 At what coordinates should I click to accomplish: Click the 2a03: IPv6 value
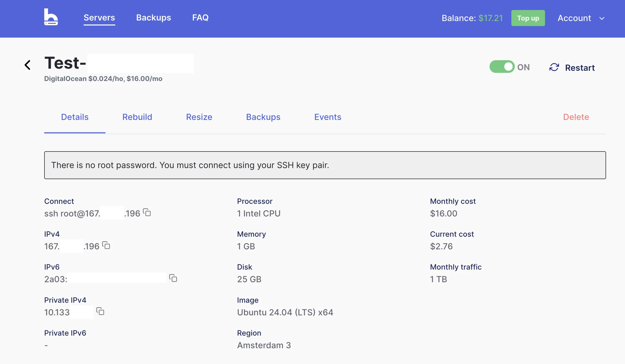point(56,279)
